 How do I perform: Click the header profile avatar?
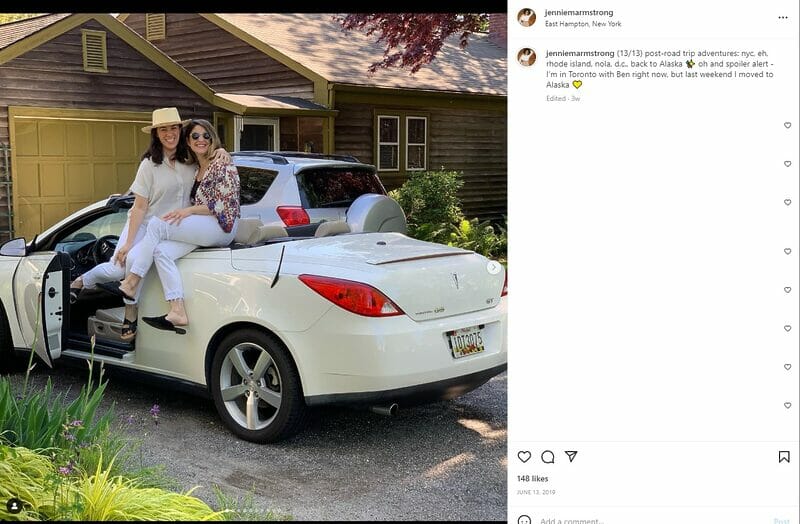[527, 17]
